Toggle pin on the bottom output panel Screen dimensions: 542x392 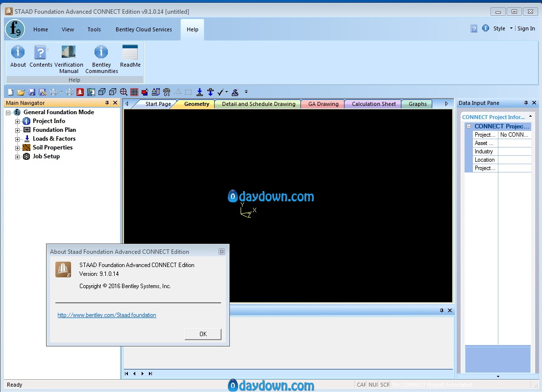pyautogui.click(x=442, y=311)
